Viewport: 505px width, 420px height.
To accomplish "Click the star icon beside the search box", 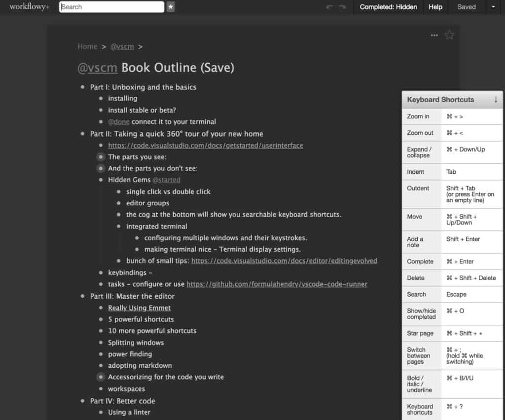I will click(171, 7).
